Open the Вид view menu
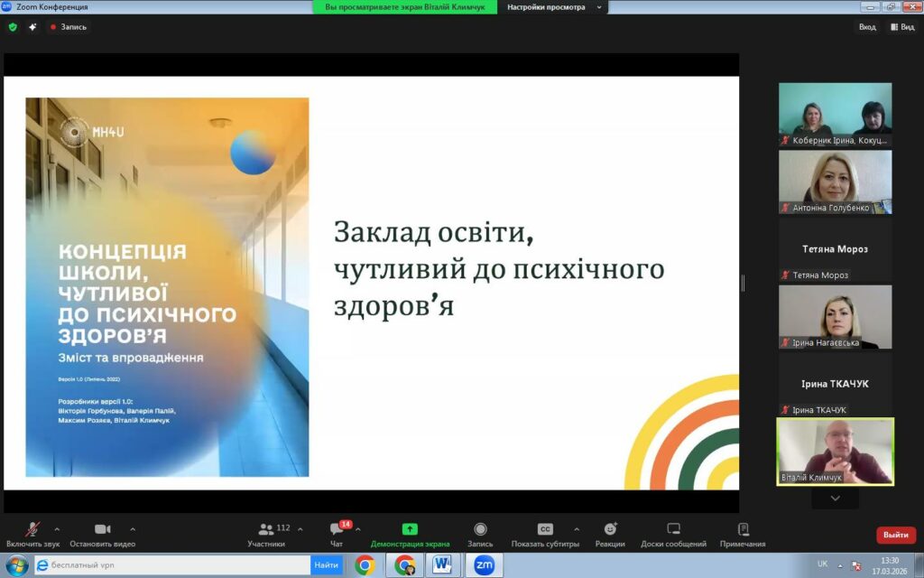Viewport: 924px width, 578px height. tap(902, 27)
